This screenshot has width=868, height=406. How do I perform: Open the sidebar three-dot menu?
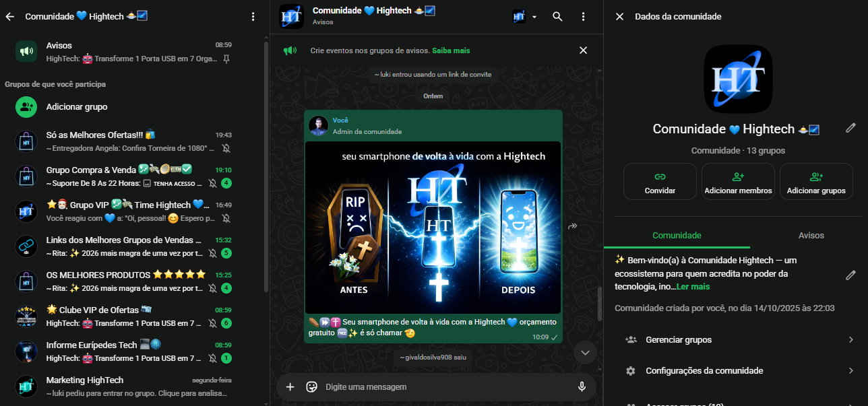[253, 17]
